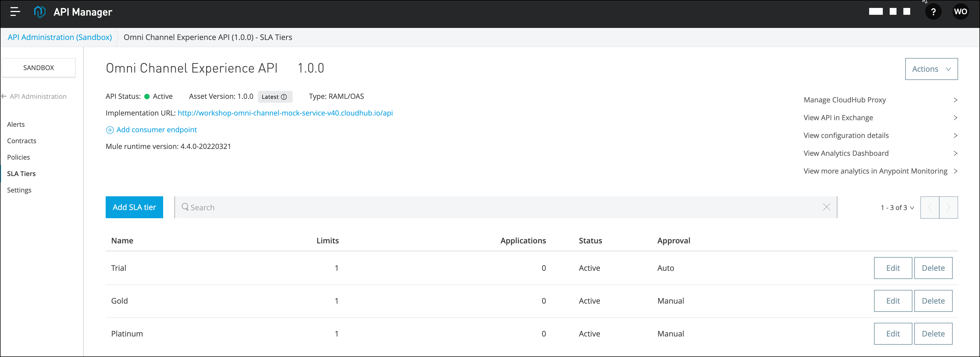Viewport: 980px width, 357px height.
Task: Open the hamburger navigation menu
Action: pyautogui.click(x=15, y=12)
